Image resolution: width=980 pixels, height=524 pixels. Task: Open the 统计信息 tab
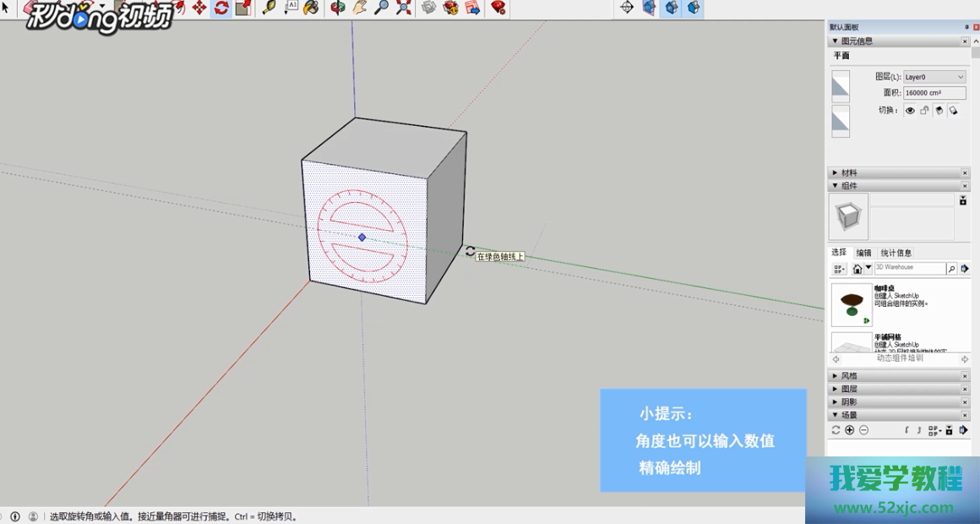click(896, 253)
